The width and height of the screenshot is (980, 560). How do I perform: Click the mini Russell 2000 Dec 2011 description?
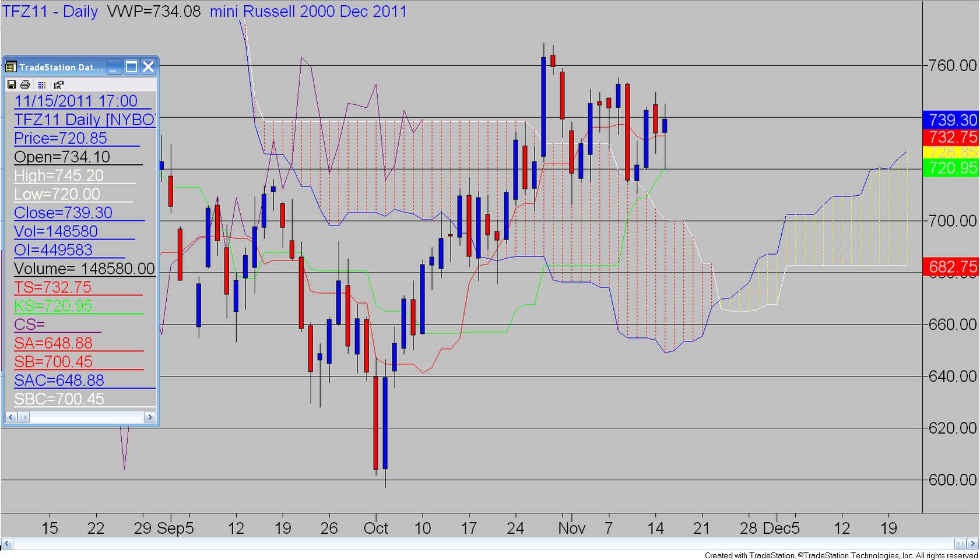308,11
